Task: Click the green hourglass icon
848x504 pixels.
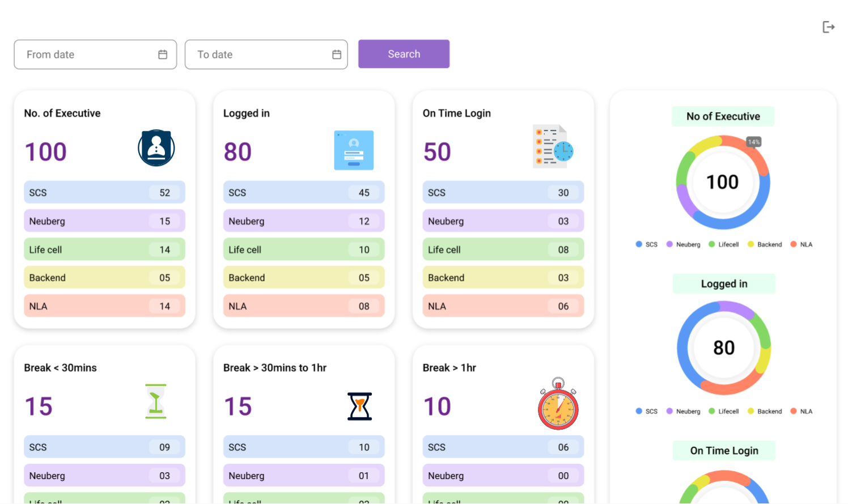Action: coord(156,401)
